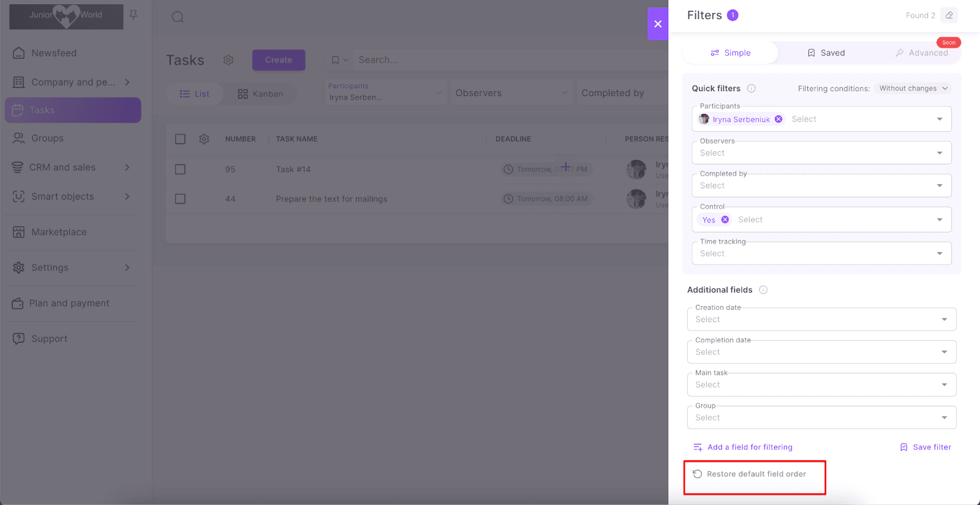Remove the Yes chip from the Control filter
The height and width of the screenshot is (505, 980).
pos(725,220)
